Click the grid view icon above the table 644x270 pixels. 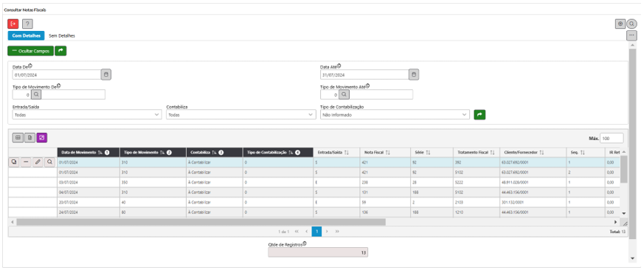coord(18,138)
